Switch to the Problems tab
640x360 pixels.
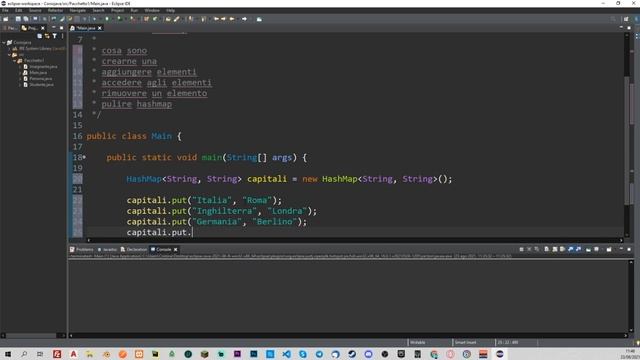point(82,249)
